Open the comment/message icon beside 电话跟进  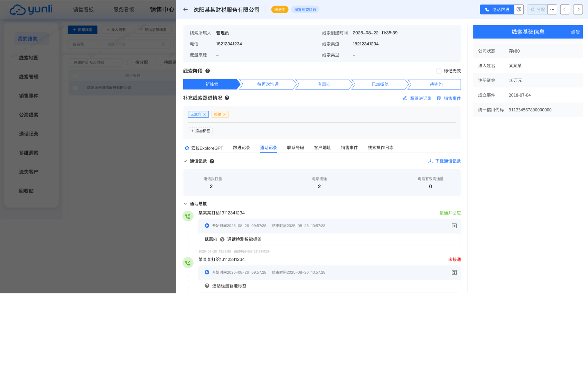pos(519,9)
